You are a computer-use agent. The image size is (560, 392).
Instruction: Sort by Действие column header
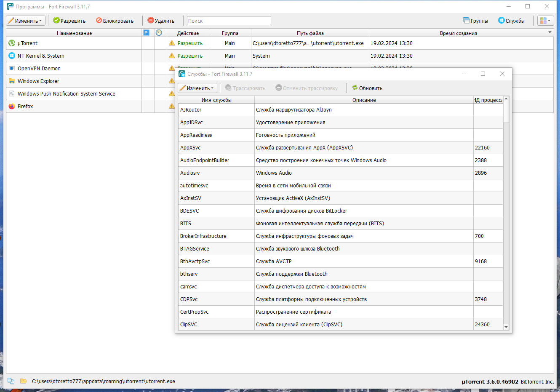(188, 33)
